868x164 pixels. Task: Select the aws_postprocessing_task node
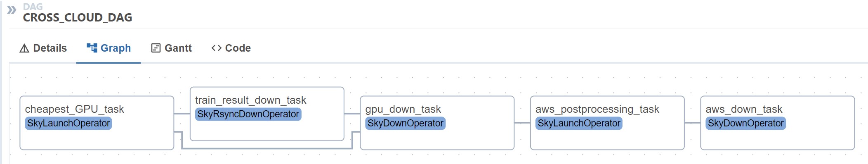pyautogui.click(x=607, y=123)
